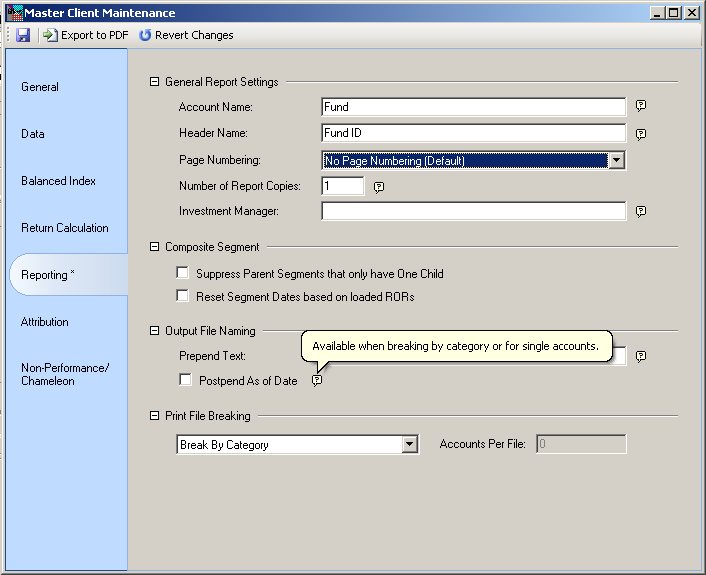Open the Break By Category dropdown
This screenshot has width=706, height=575.
[x=409, y=445]
